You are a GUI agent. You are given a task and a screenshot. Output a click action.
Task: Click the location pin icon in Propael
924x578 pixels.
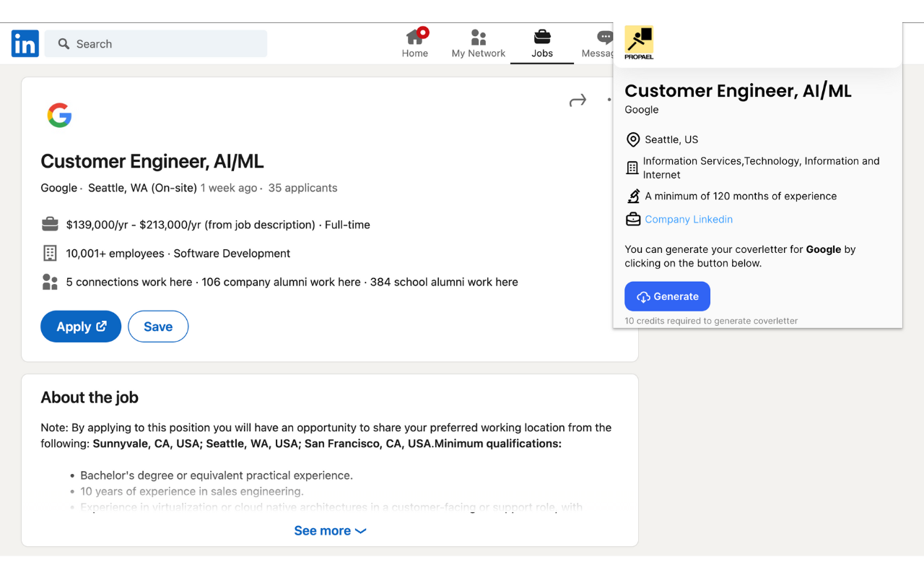pyautogui.click(x=633, y=139)
